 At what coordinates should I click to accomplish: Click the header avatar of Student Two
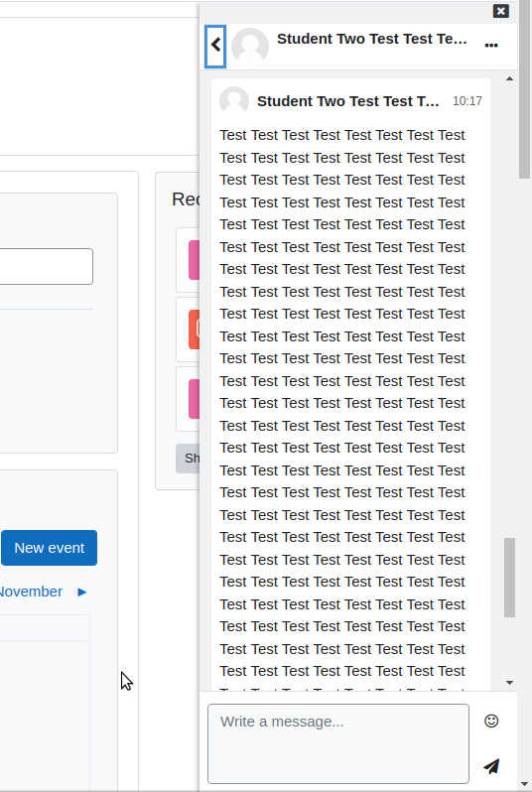click(250, 46)
